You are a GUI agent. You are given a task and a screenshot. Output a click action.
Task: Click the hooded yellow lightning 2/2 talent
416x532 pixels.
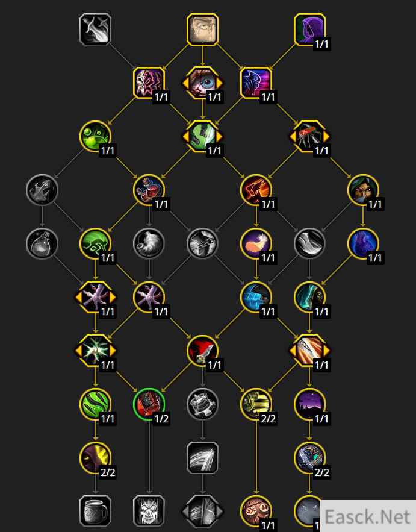95,458
